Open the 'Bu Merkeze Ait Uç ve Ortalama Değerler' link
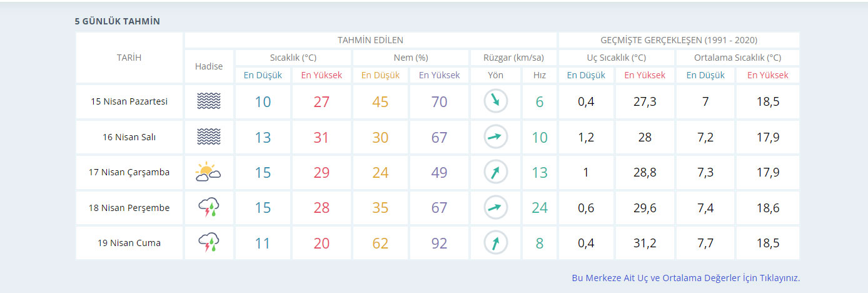This screenshot has height=293, width=868. click(685, 278)
